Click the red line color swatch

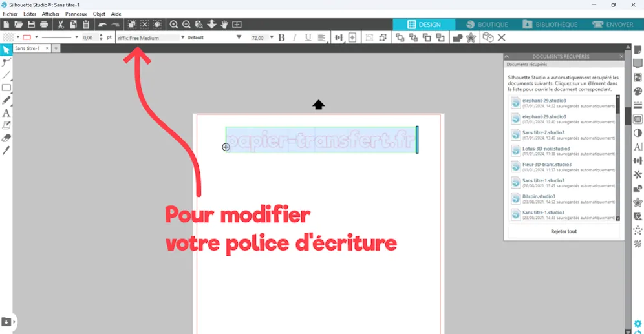pos(27,37)
